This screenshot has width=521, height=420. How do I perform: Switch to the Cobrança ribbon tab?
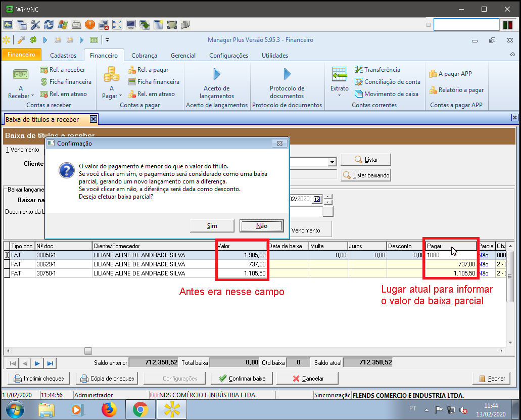tap(144, 56)
